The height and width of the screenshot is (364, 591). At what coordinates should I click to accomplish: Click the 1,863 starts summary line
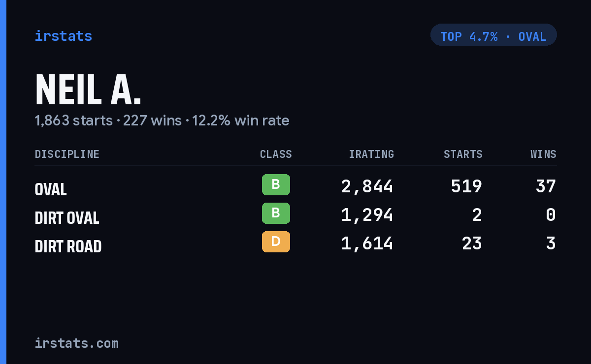coord(162,121)
